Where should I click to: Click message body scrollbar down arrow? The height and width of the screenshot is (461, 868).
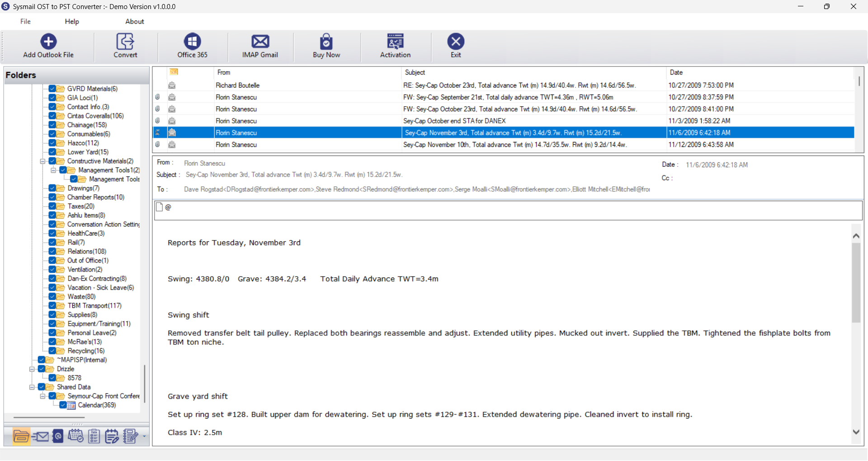[x=856, y=432]
